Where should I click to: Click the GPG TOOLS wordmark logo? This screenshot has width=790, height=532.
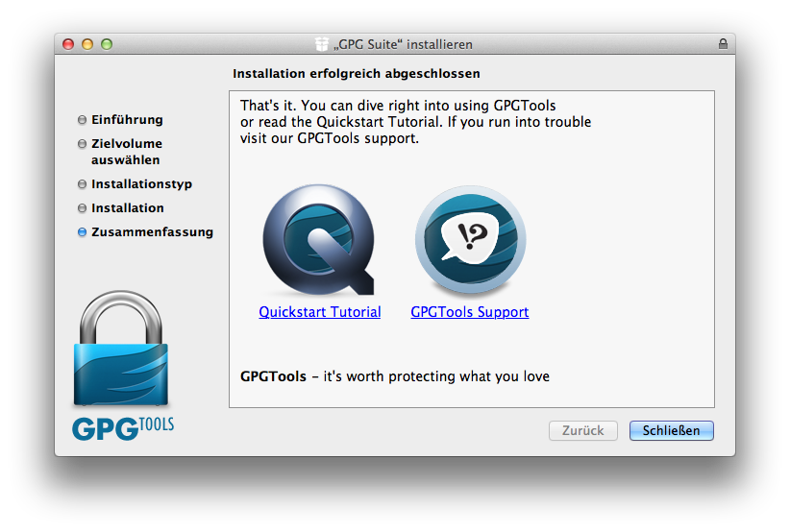click(x=123, y=428)
